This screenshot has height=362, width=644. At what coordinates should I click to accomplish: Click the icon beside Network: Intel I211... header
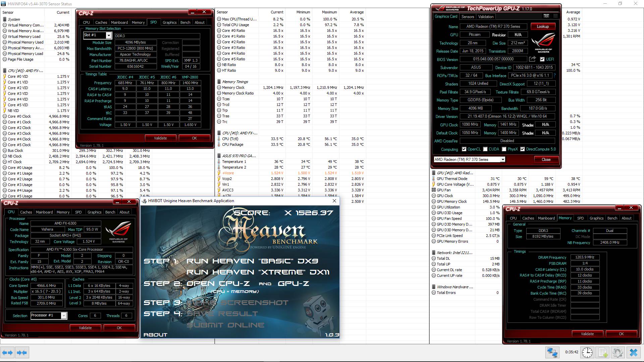[434, 253]
